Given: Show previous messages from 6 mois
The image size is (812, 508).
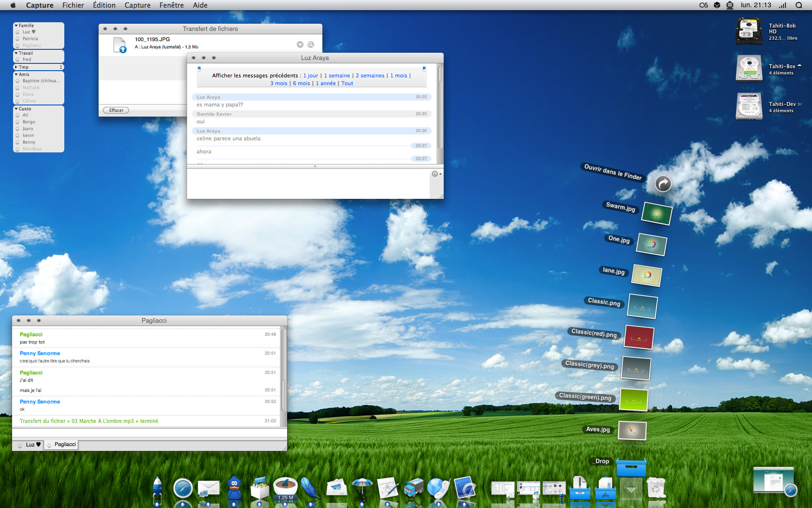Looking at the screenshot, I should [302, 83].
